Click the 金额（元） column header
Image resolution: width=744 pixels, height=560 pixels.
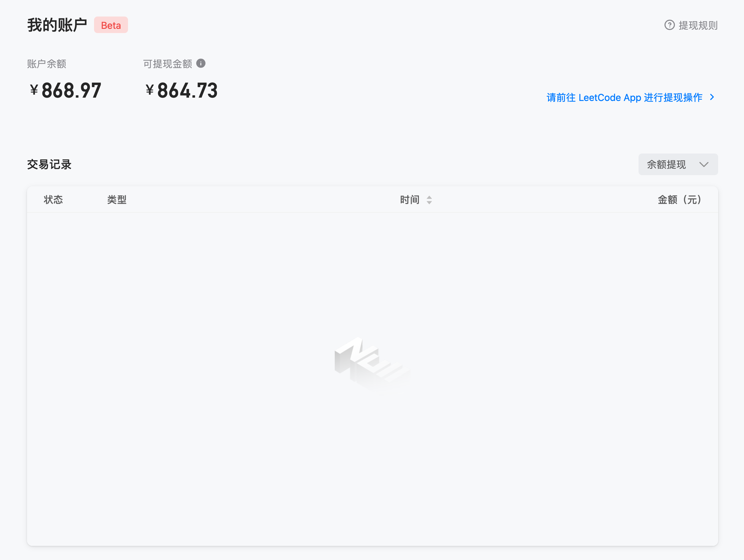[679, 200]
